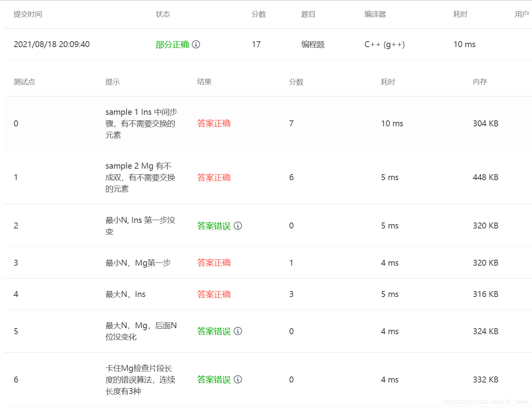Image resolution: width=532 pixels, height=409 pixels.
Task: Click hint '最大N，Mg，后面N位没变化'
Action: (141, 331)
